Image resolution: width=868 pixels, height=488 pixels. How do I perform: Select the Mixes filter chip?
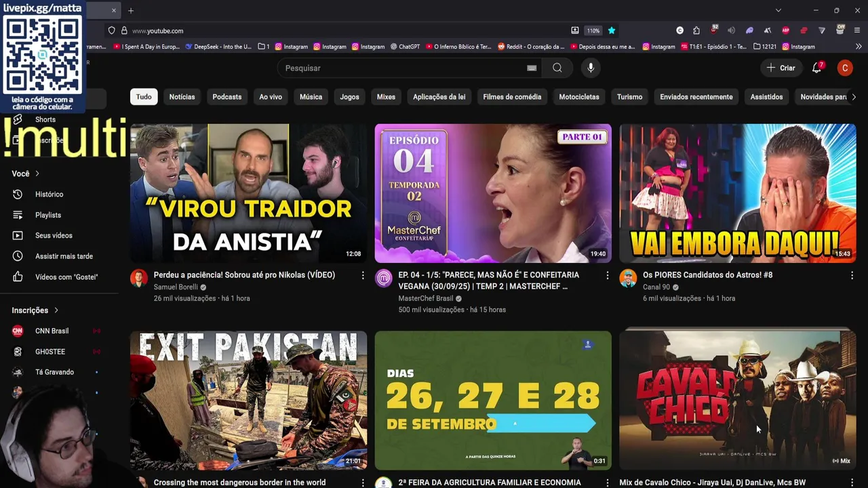[386, 97]
